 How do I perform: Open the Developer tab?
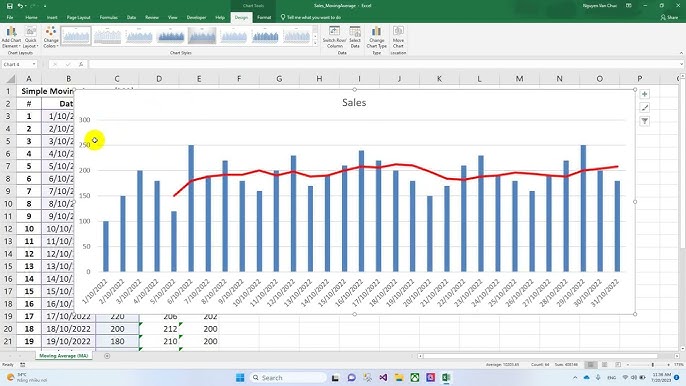196,18
